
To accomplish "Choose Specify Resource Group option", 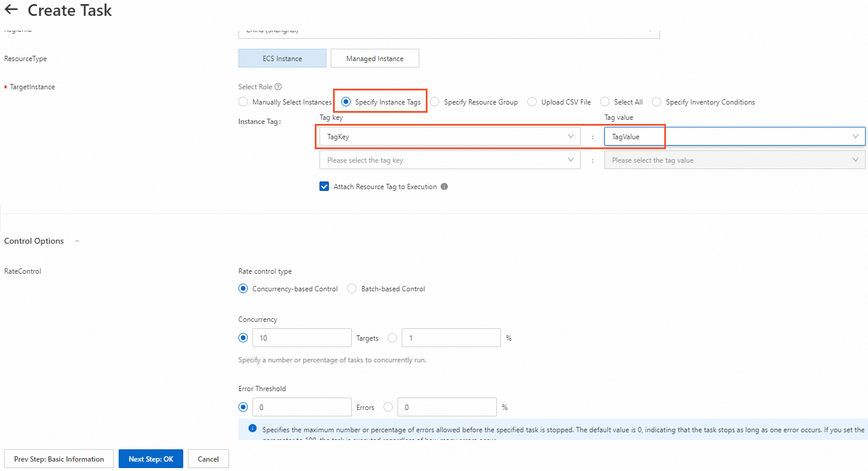I will coord(435,102).
